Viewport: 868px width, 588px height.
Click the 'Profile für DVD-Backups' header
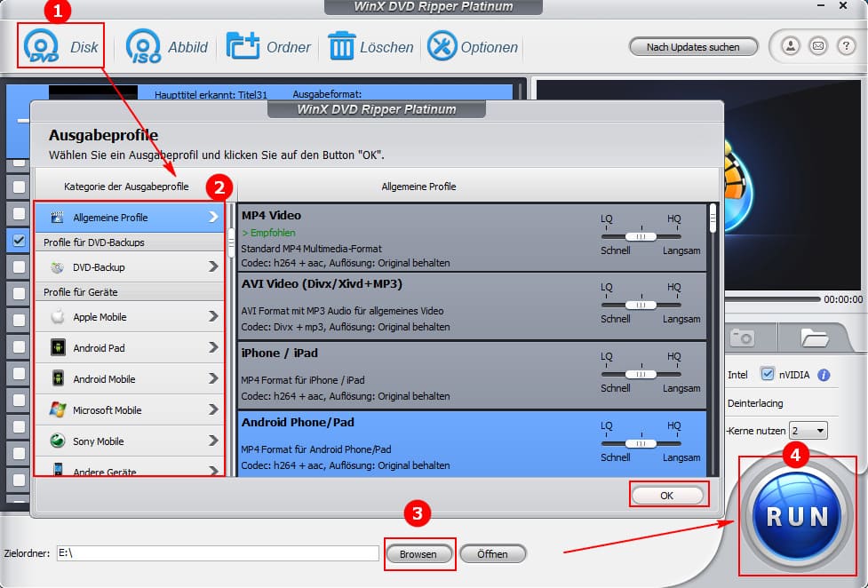[130, 242]
